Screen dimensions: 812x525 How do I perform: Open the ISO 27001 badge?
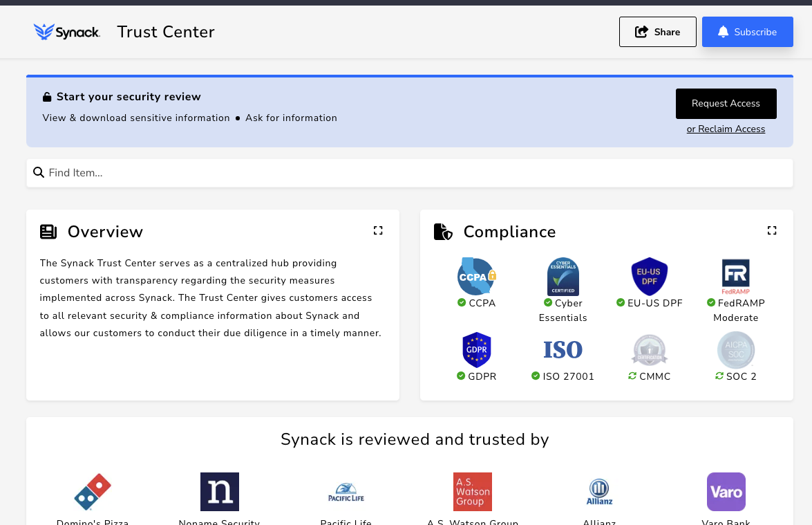pos(563,349)
